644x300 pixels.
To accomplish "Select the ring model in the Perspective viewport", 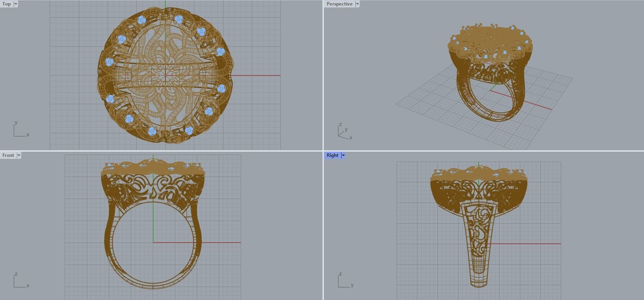I will click(490, 73).
